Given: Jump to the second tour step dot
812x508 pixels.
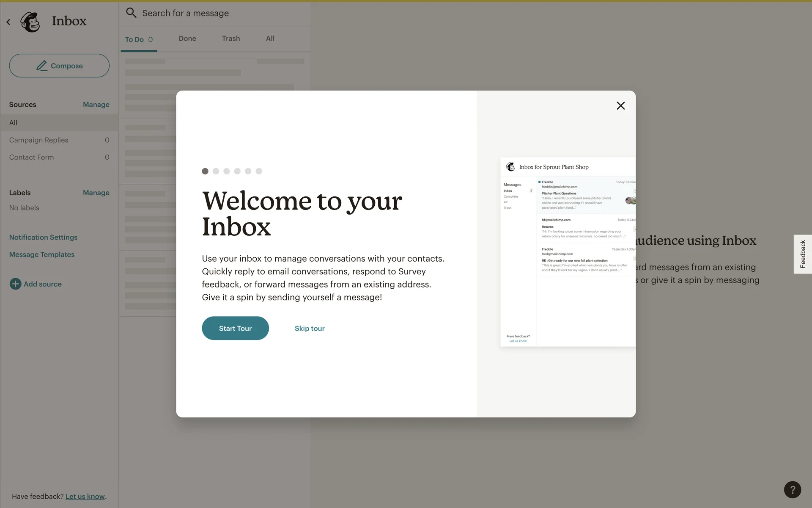Looking at the screenshot, I should [x=216, y=171].
